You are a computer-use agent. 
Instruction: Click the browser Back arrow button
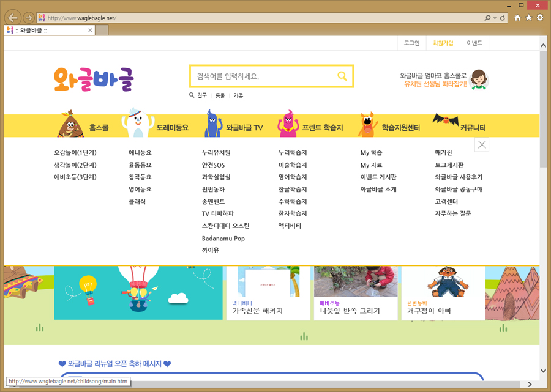point(13,18)
